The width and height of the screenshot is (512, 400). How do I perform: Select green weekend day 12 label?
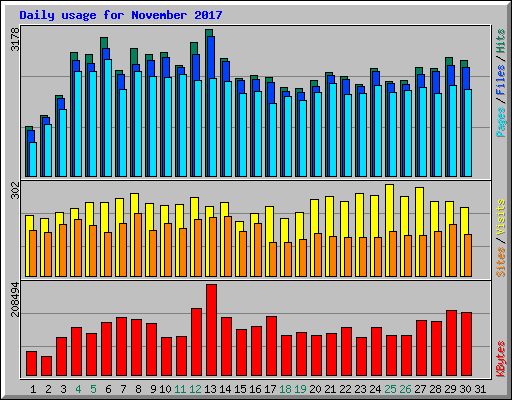[x=195, y=389]
